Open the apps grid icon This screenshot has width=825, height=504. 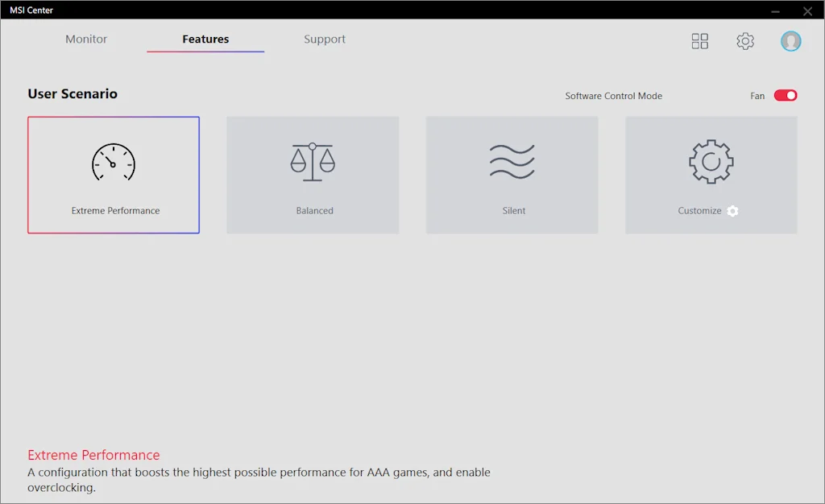(700, 41)
